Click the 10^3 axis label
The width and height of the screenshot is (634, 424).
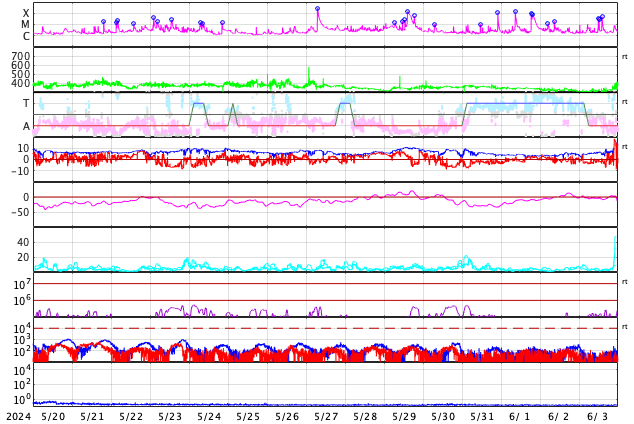point(21,340)
